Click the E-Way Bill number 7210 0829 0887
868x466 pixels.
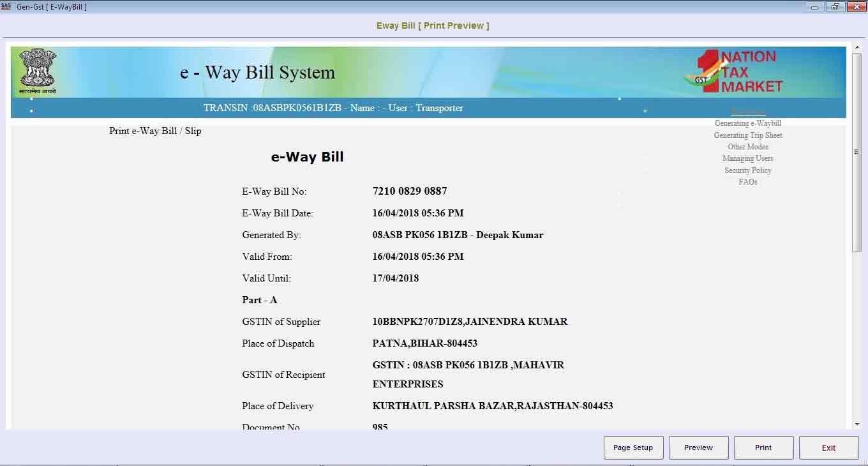click(409, 191)
